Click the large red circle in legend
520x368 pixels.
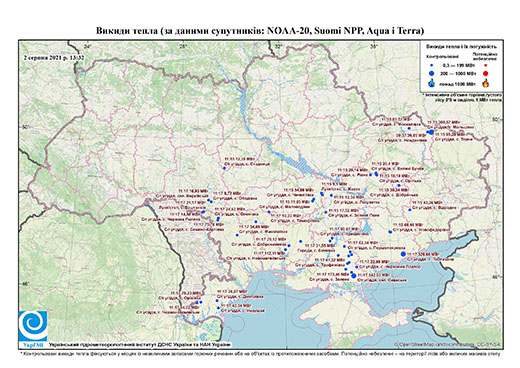[485, 74]
